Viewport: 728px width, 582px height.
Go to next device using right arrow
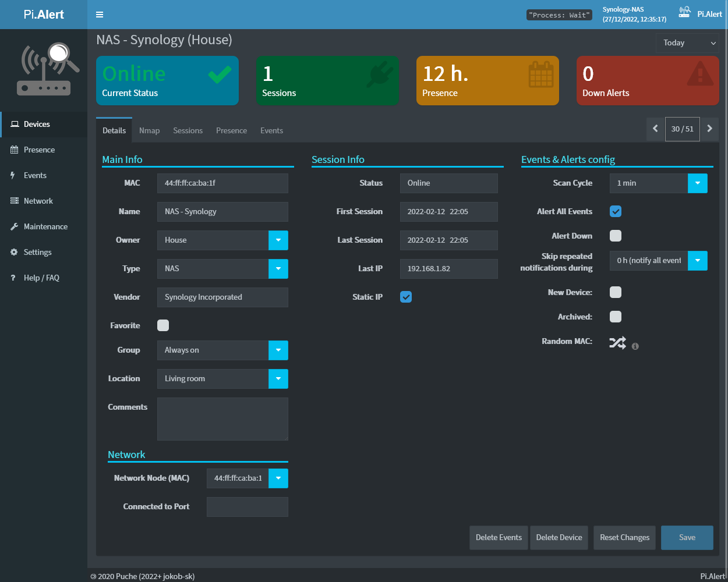pos(709,129)
